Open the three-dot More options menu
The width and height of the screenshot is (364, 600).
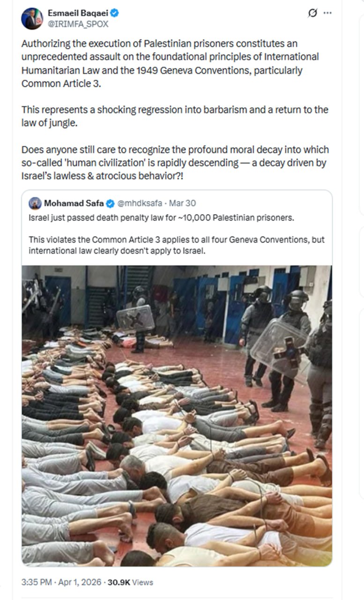[327, 13]
